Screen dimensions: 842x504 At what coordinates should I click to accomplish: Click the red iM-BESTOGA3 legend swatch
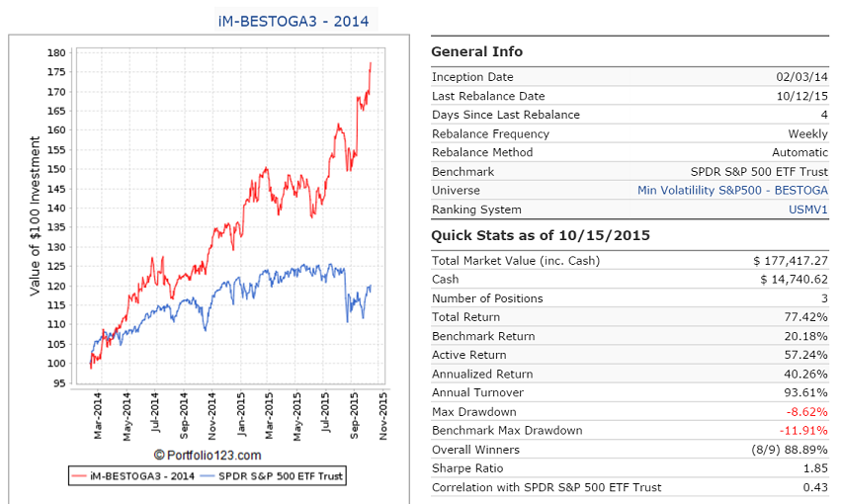[79, 476]
